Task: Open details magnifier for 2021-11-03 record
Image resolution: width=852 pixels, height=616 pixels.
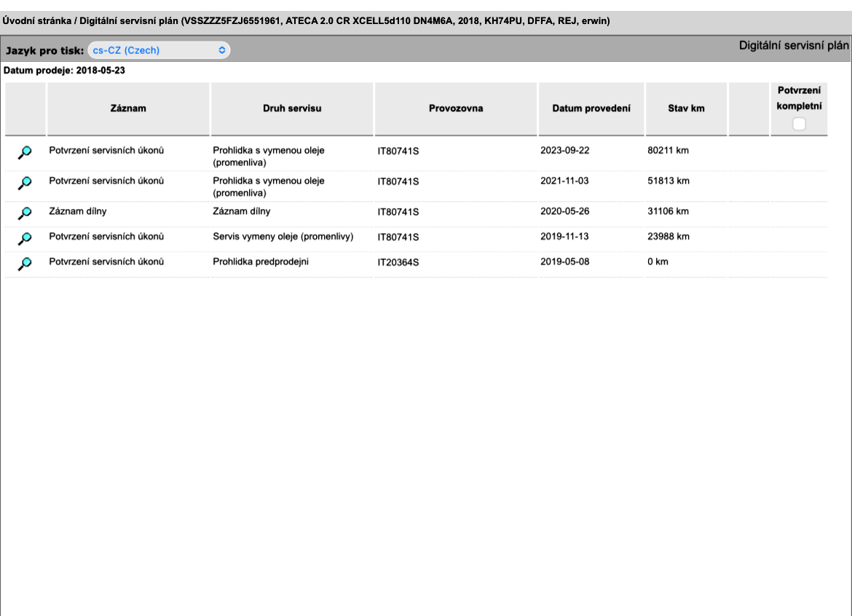Action: [25, 183]
